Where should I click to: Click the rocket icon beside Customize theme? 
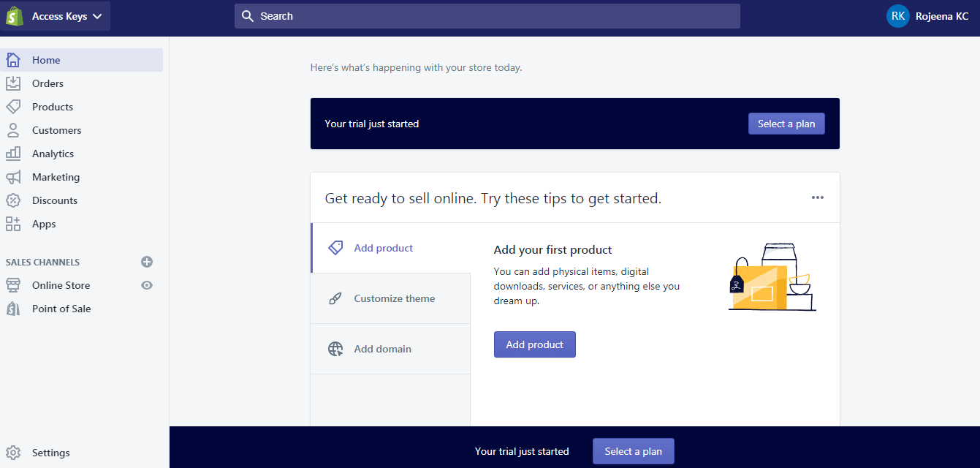click(x=335, y=298)
